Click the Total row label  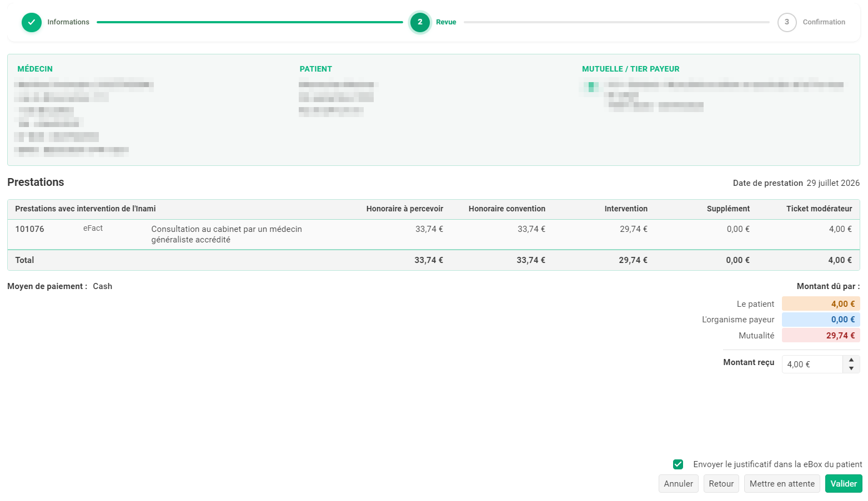point(24,260)
